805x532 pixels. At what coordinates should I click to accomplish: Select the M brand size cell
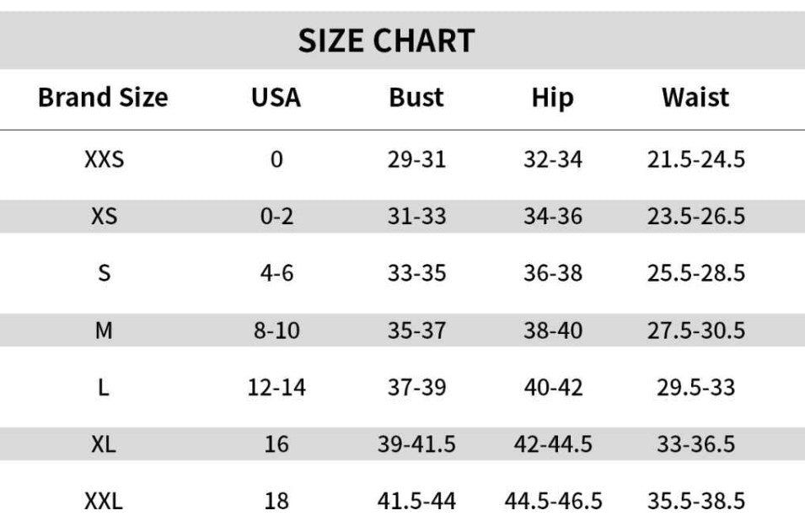pyautogui.click(x=104, y=330)
